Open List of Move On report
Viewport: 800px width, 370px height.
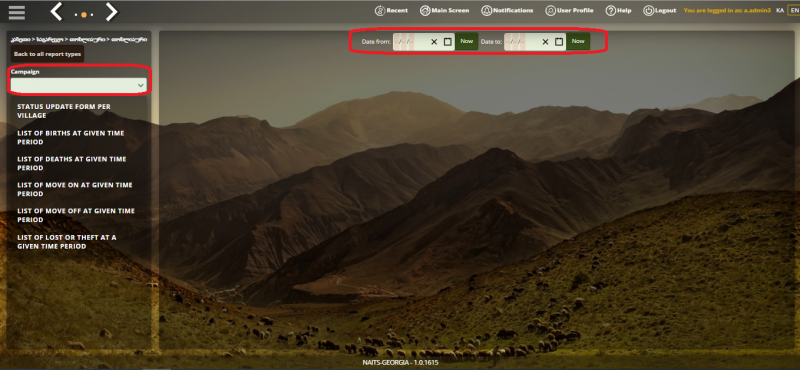coord(74,190)
